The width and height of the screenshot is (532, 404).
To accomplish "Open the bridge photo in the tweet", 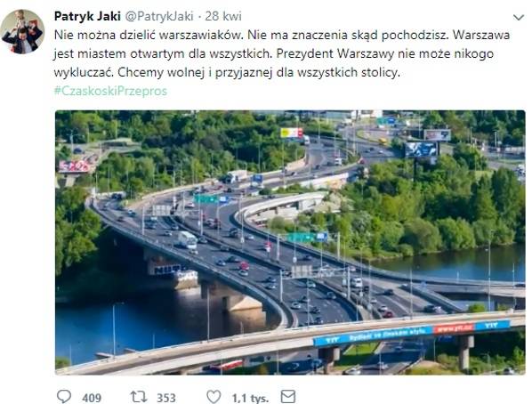I will [x=290, y=242].
